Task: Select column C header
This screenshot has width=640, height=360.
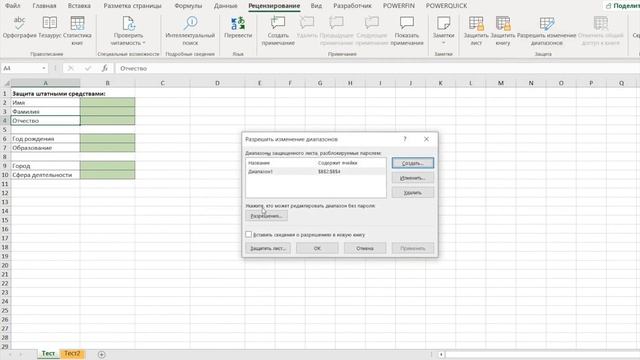Action: point(162,83)
